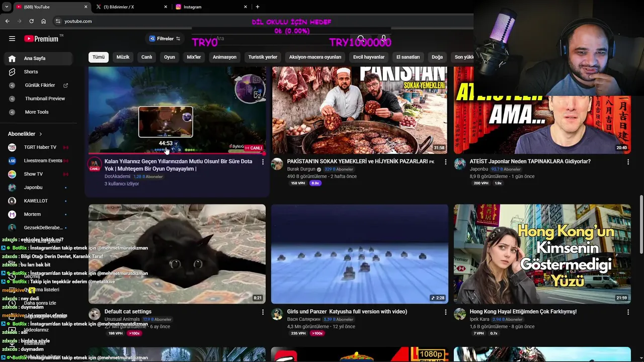Click Japonbu avatar beside ATEİST video
This screenshot has height=362, width=644.
point(460,164)
